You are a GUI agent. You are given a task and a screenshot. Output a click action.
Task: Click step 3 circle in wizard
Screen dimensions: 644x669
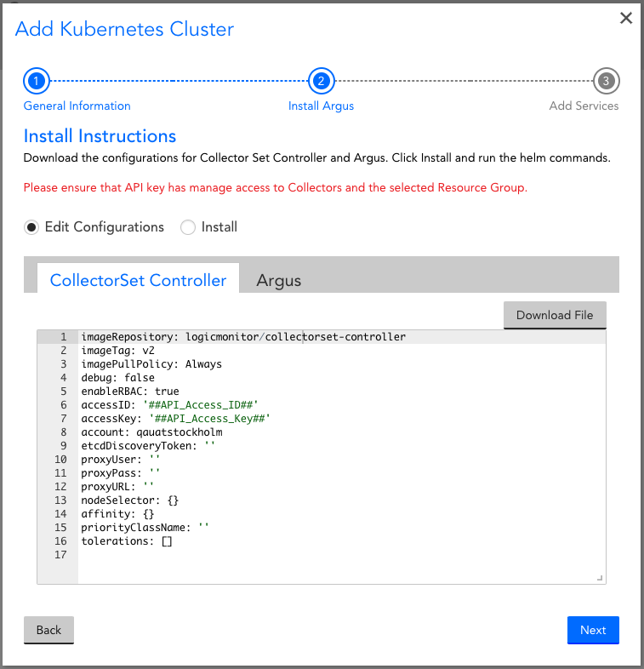[x=606, y=81]
